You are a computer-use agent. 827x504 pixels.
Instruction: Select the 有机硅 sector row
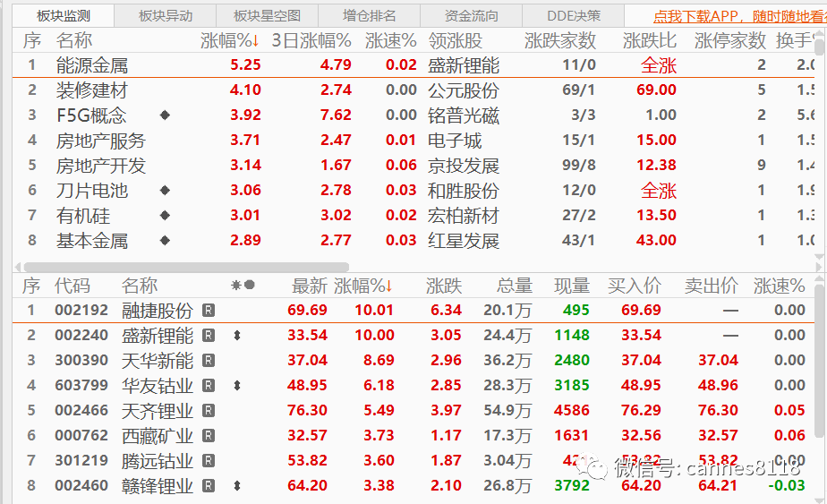[413, 216]
